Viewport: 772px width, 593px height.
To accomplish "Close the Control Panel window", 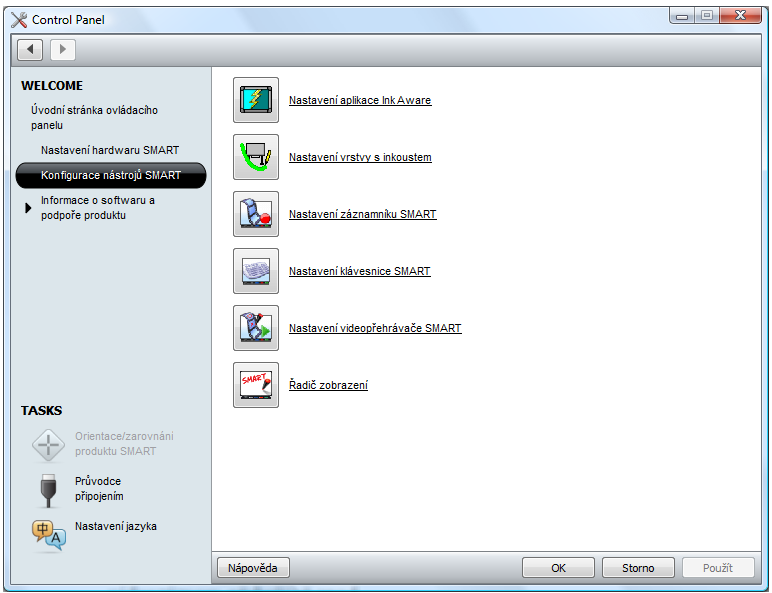I will tap(740, 16).
